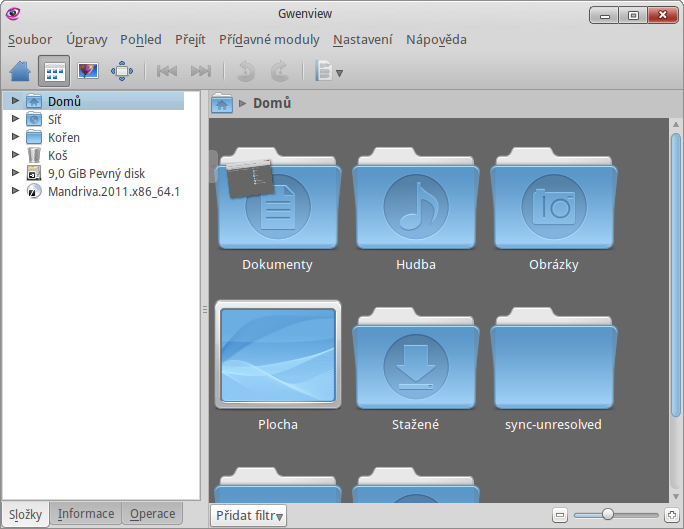Open the Přídavné moduly menu

point(269,40)
